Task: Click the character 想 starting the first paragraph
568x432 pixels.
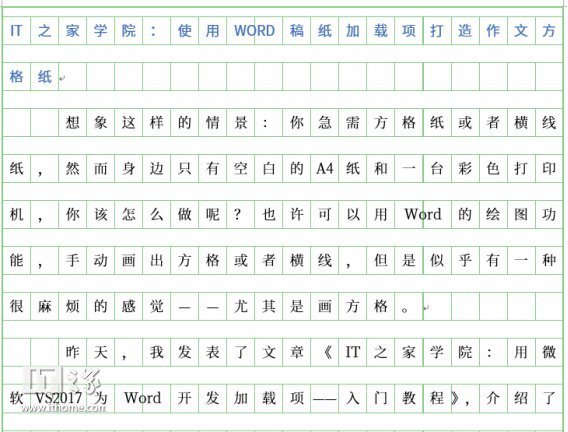Action: click(72, 122)
